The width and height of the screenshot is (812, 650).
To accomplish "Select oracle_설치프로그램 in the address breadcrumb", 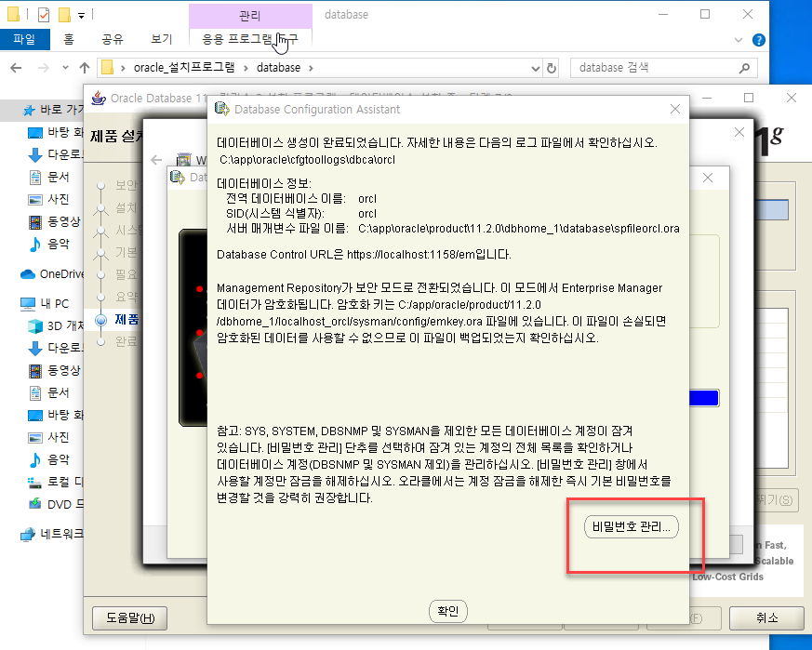I will point(184,67).
